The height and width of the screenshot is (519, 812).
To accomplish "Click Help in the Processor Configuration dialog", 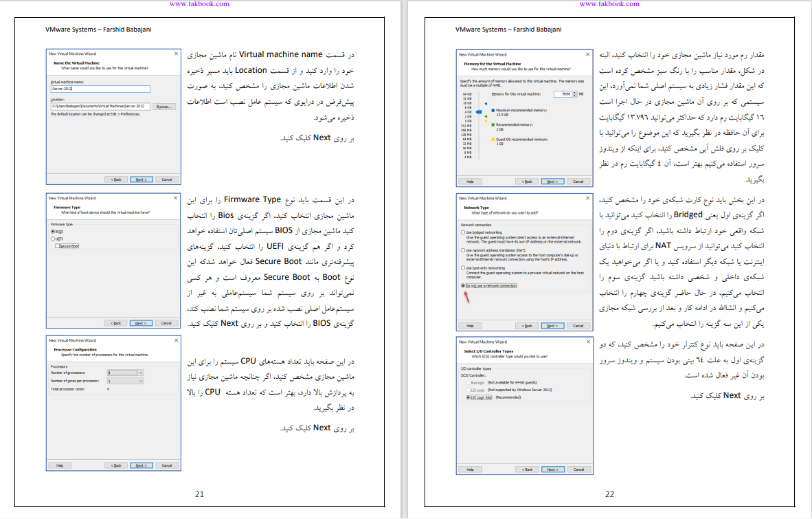I will click(x=60, y=465).
